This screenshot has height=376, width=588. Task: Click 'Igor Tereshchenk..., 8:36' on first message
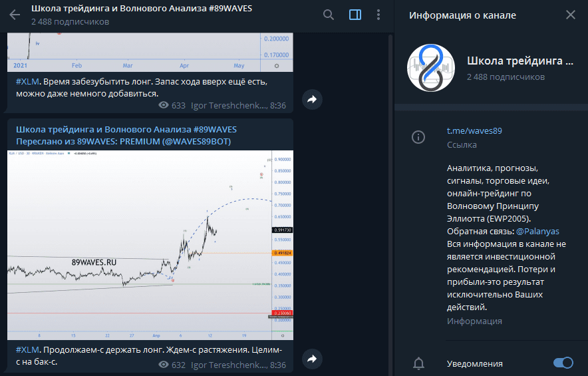(x=238, y=105)
